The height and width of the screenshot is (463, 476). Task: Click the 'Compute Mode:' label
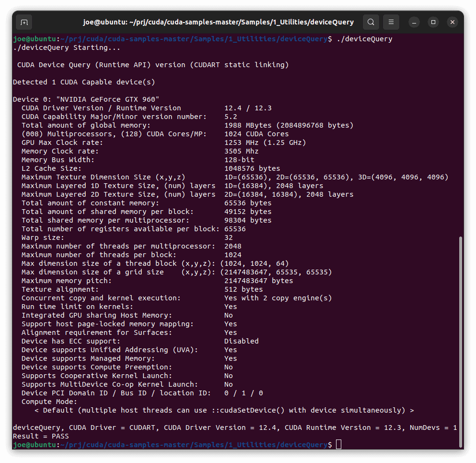click(49, 402)
